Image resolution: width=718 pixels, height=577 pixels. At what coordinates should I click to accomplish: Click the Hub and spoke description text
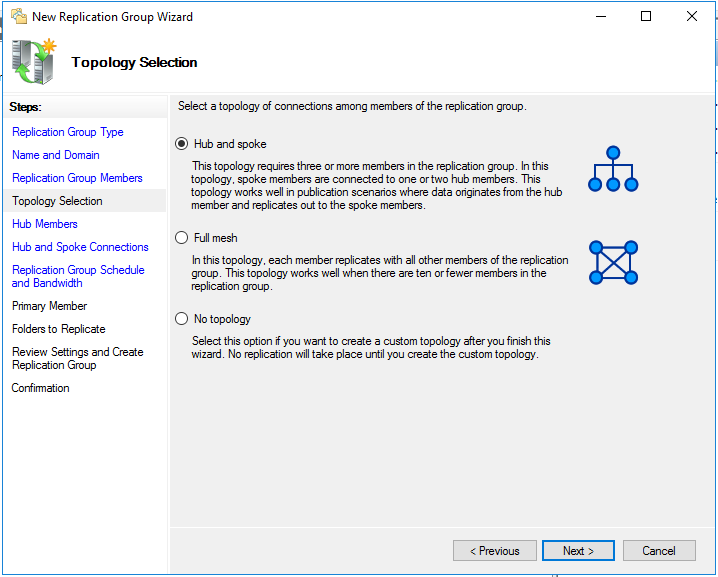(377, 185)
